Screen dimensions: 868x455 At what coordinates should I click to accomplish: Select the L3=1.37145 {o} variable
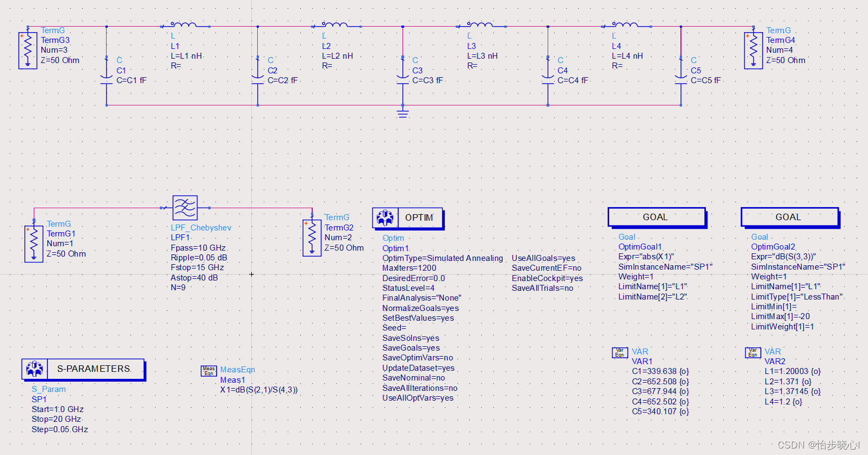pyautogui.click(x=793, y=391)
